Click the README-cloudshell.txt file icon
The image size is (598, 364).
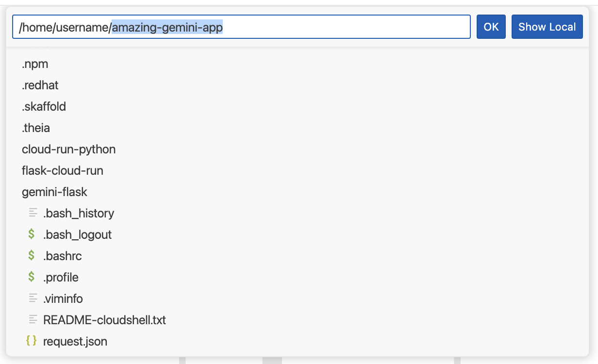coord(33,319)
